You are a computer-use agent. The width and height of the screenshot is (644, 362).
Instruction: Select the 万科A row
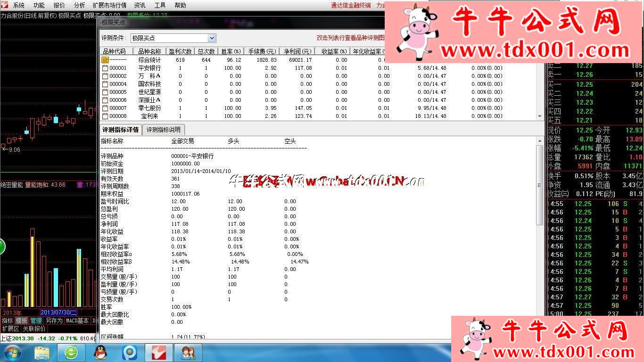point(318,76)
